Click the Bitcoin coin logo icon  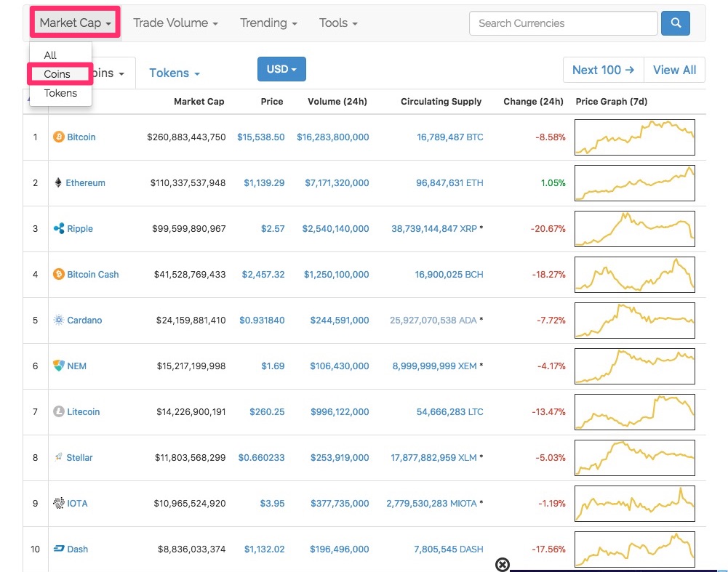[x=58, y=137]
